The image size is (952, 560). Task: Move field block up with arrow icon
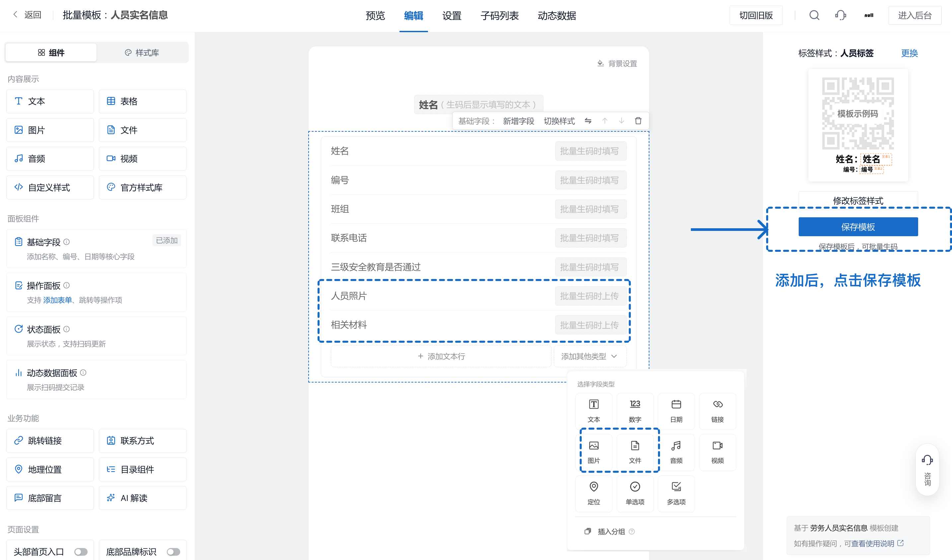(x=605, y=121)
